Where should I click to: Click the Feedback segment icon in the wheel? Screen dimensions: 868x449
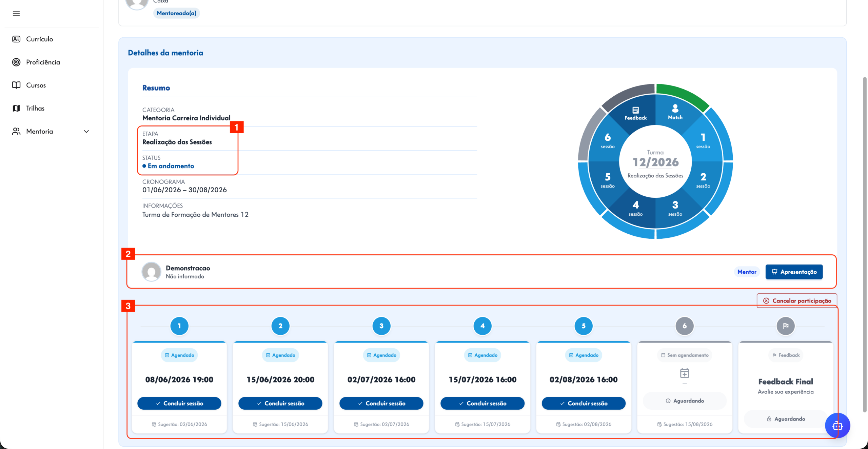pyautogui.click(x=635, y=110)
